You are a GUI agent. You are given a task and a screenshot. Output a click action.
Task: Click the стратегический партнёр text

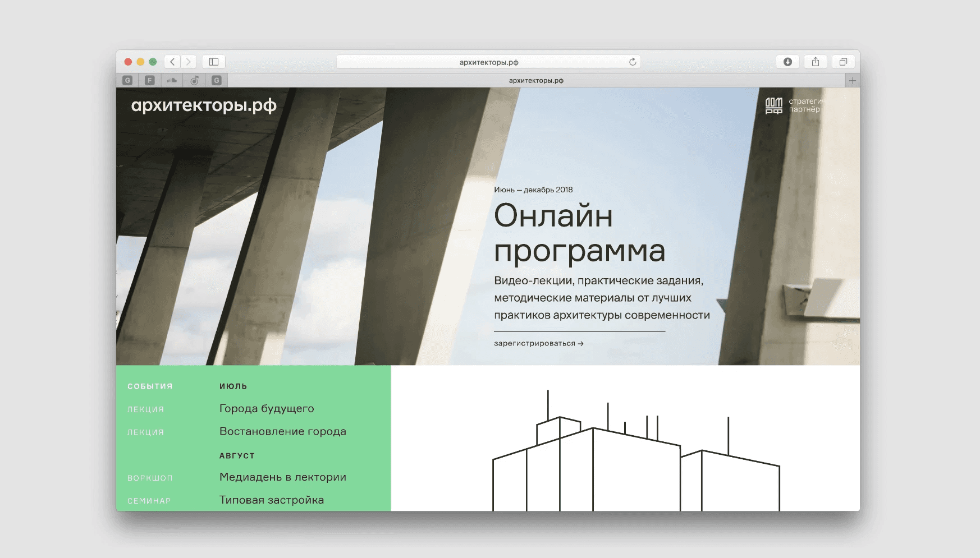(805, 105)
